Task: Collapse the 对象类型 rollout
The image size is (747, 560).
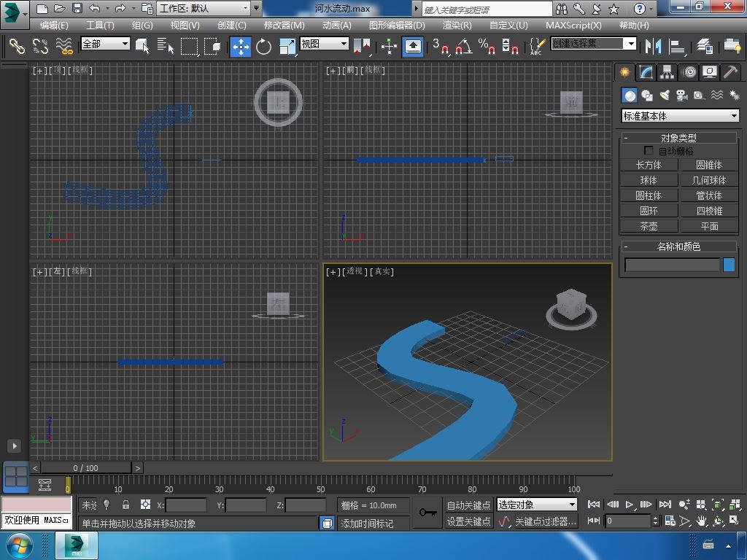Action: pyautogui.click(x=678, y=138)
